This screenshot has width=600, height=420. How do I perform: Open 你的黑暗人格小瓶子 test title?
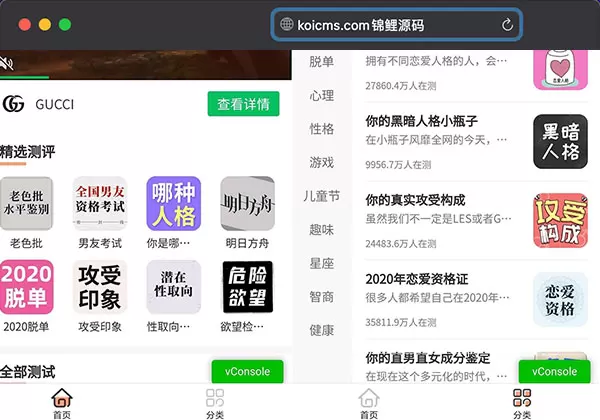(422, 121)
